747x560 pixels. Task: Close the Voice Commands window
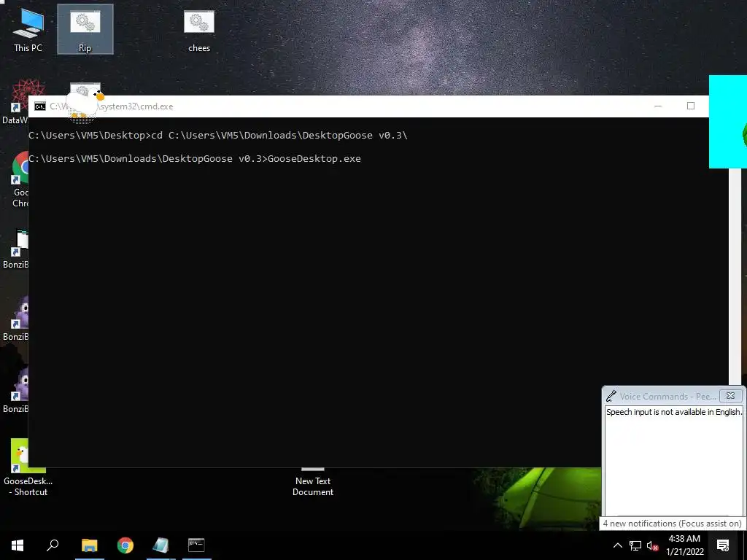tap(730, 396)
